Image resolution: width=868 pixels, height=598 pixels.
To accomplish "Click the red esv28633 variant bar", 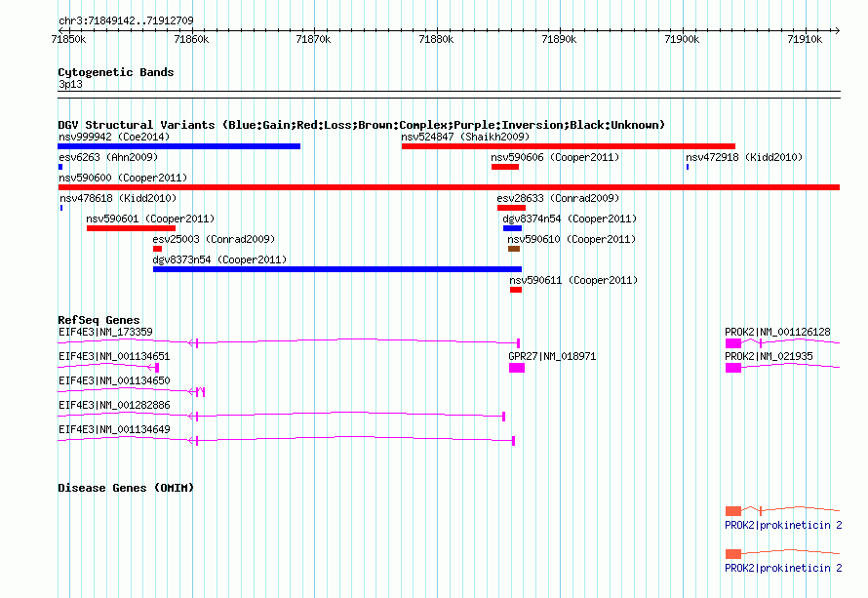I will coord(511,208).
